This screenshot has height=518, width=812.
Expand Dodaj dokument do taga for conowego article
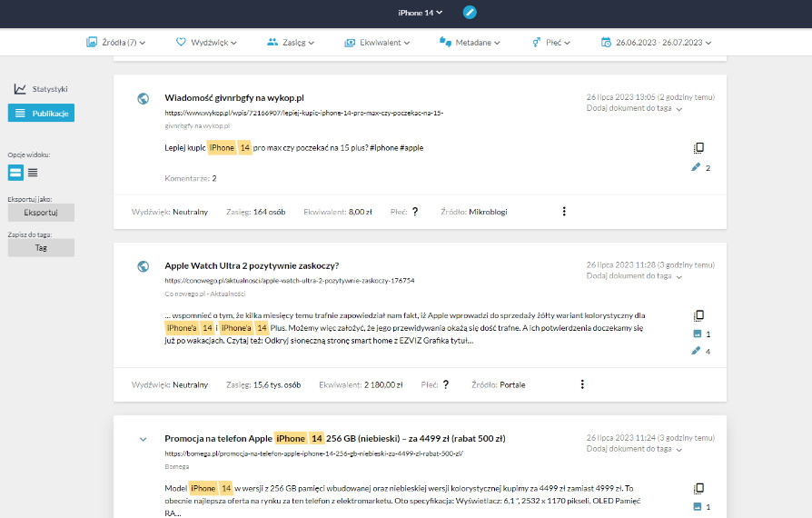[634, 276]
